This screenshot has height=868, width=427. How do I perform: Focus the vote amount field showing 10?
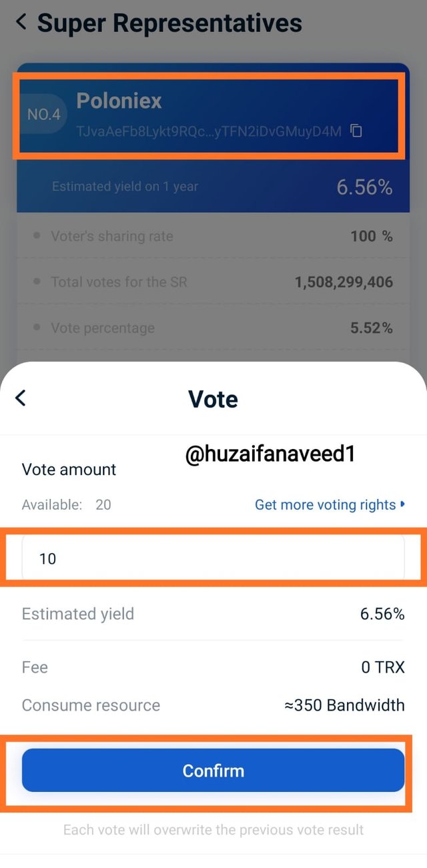pyautogui.click(x=213, y=558)
